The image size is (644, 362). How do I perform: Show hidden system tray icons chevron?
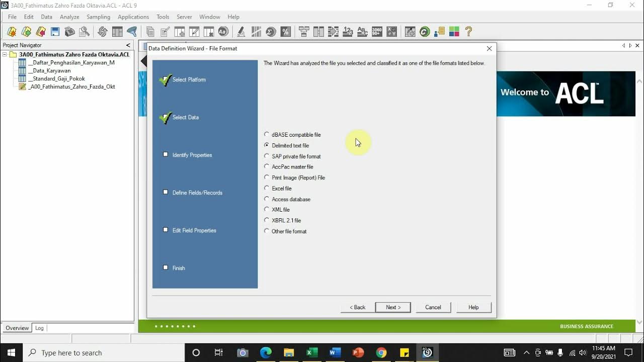coord(526,352)
